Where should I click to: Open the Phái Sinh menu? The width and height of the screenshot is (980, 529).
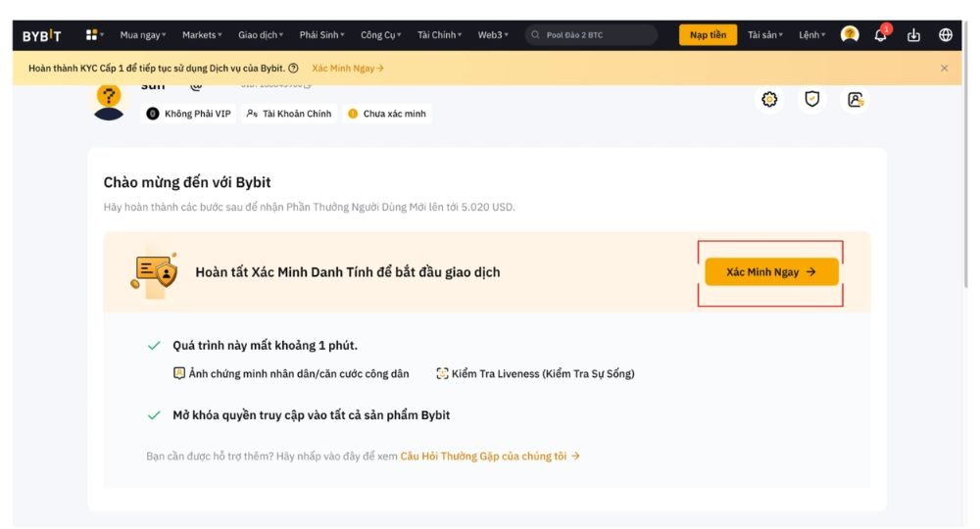click(x=321, y=35)
